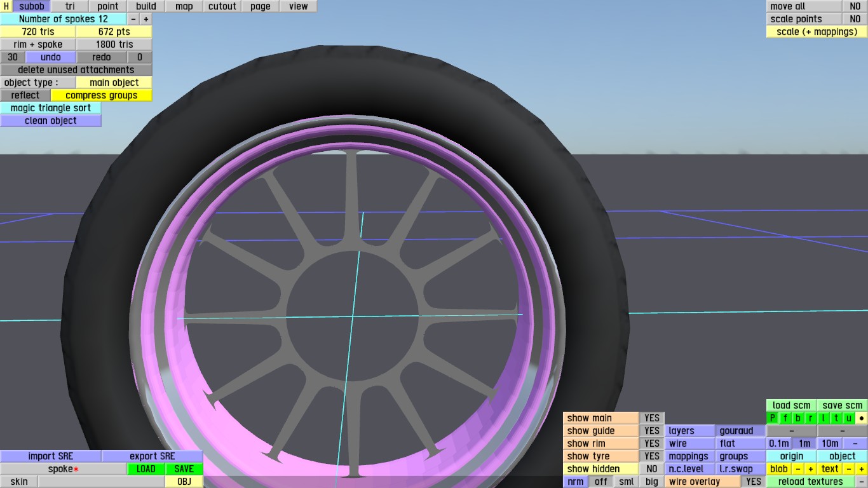
Task: Click the reload textures button
Action: (811, 482)
